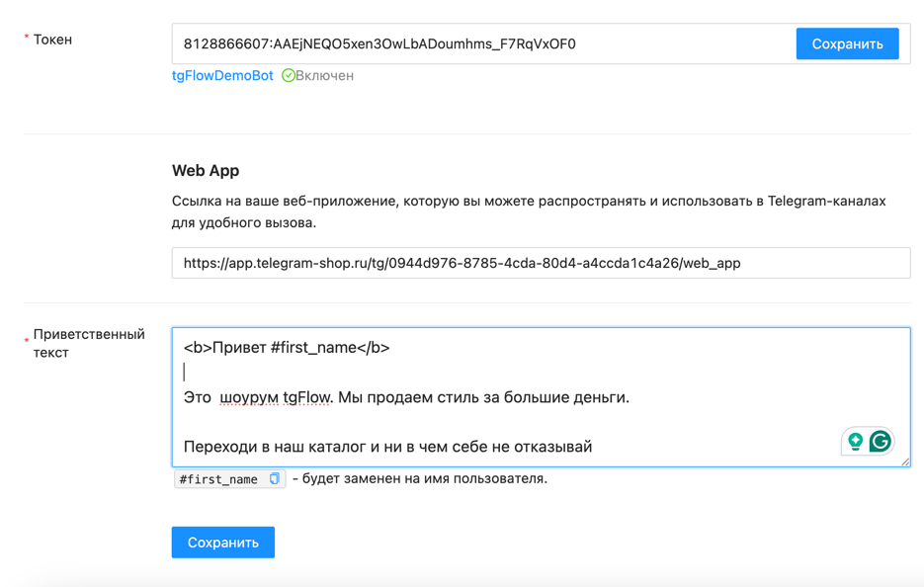
Task: Click the Grammarly icon in the greeting textarea
Action: 880,441
